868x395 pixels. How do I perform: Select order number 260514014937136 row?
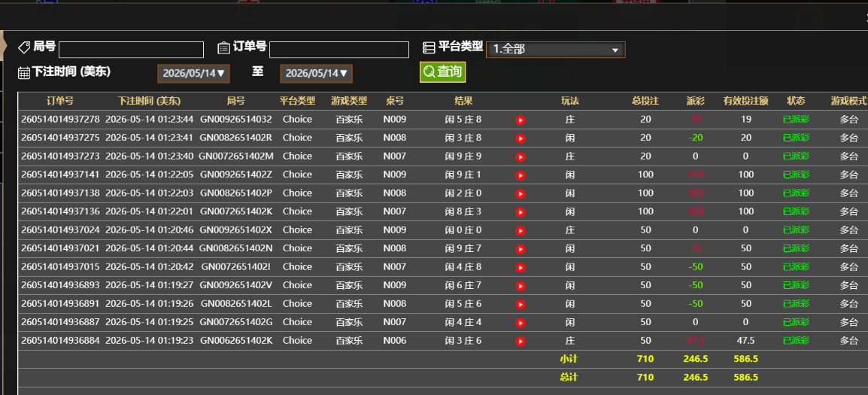click(x=443, y=211)
